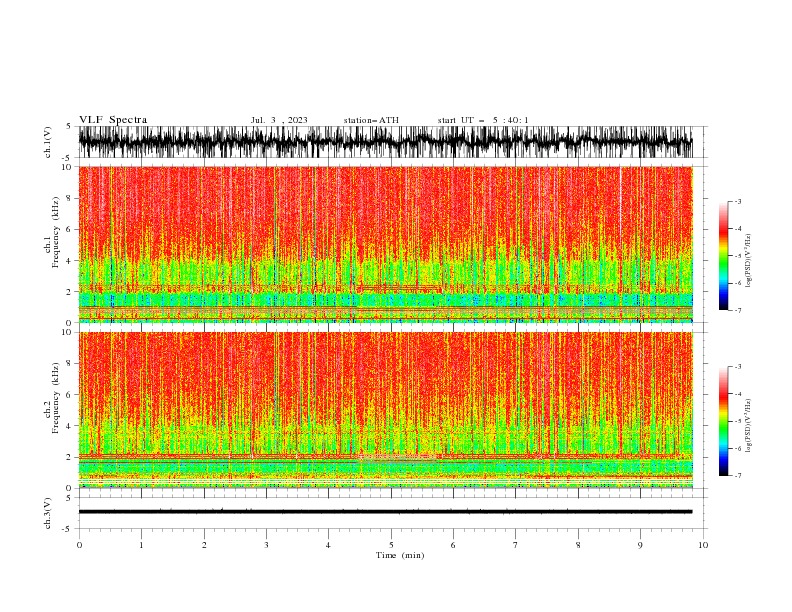Click the "ch.1 Frequency (kHz)" axis label
The image size is (792, 612).
(52, 233)
